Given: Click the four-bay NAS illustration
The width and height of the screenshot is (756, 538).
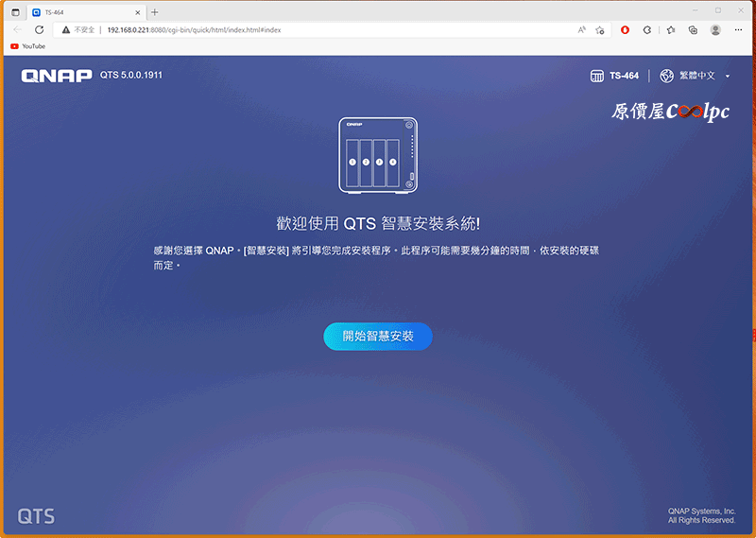Looking at the screenshot, I should pos(378,155).
